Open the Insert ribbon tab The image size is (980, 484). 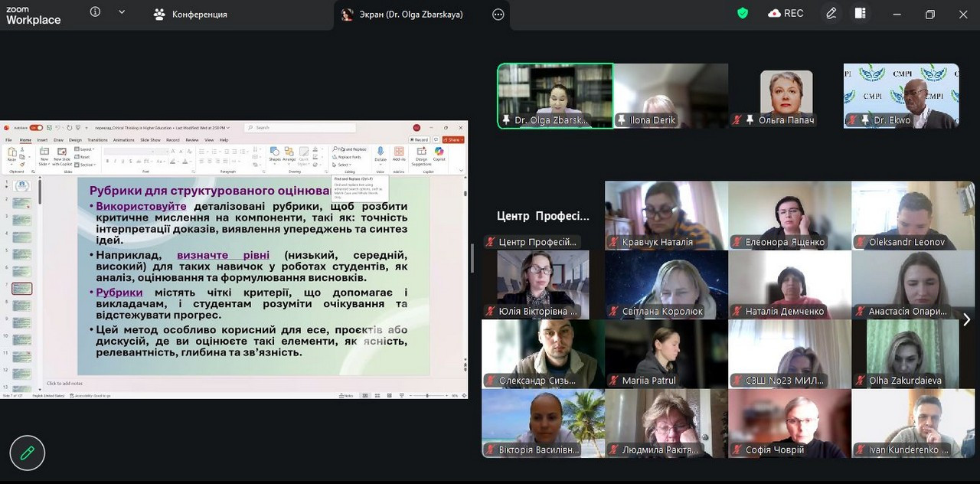[42, 140]
